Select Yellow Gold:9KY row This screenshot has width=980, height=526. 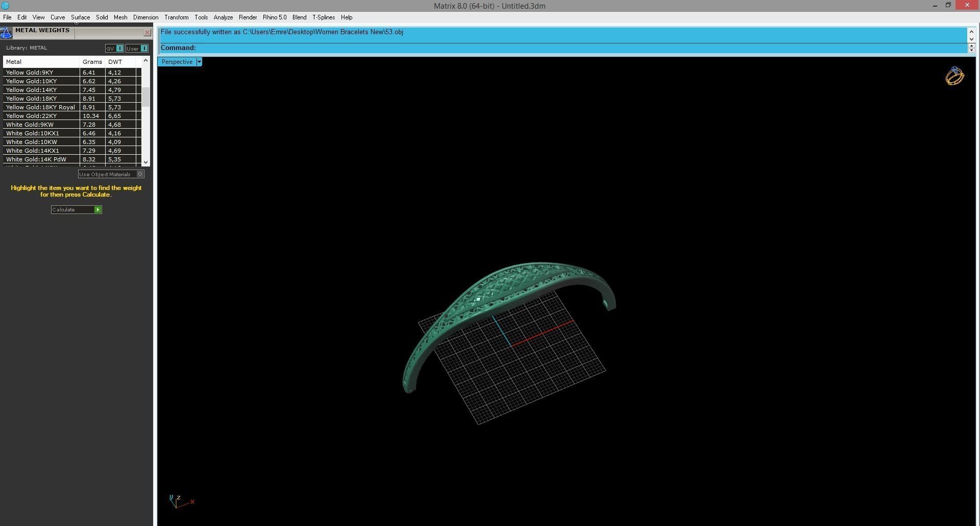coord(72,73)
